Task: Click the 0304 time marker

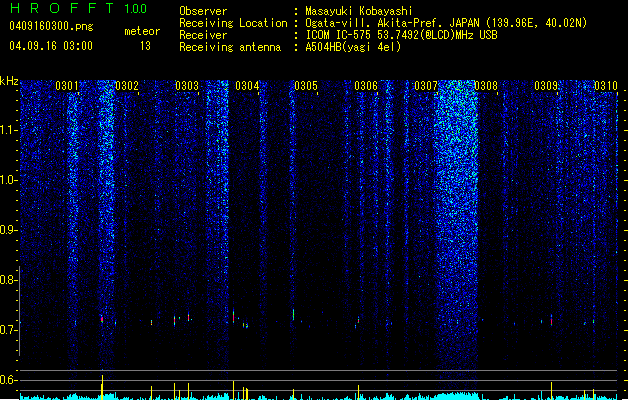Action: (x=247, y=86)
